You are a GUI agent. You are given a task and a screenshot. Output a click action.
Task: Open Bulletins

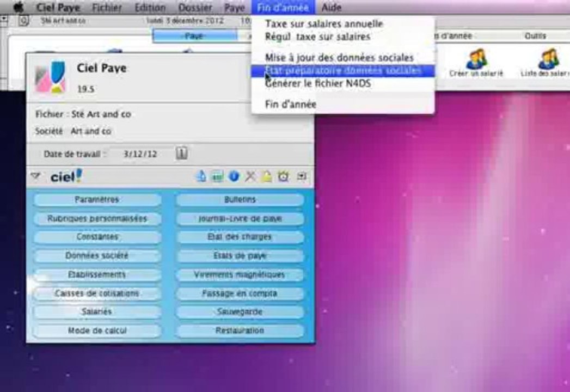(x=240, y=200)
